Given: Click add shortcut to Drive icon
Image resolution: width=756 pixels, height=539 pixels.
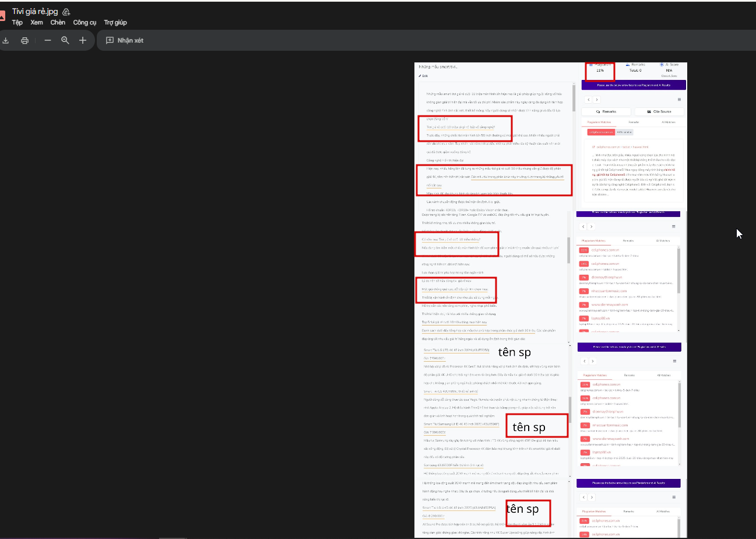Looking at the screenshot, I should (x=66, y=12).
